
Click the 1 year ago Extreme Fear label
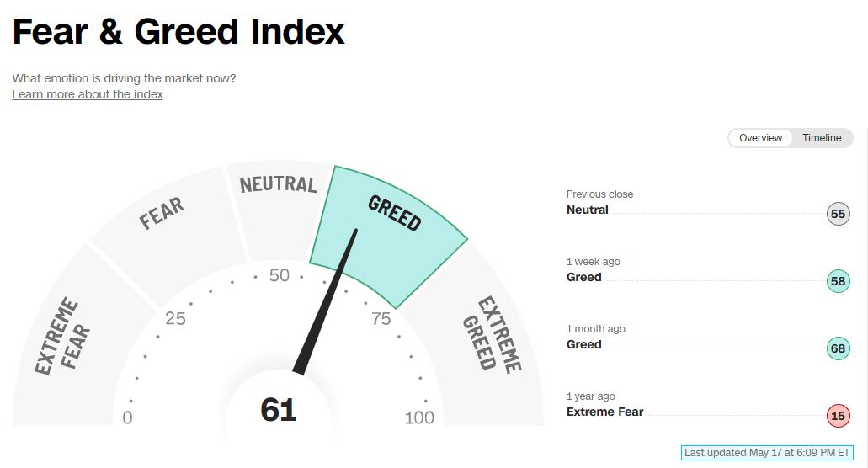point(605,412)
